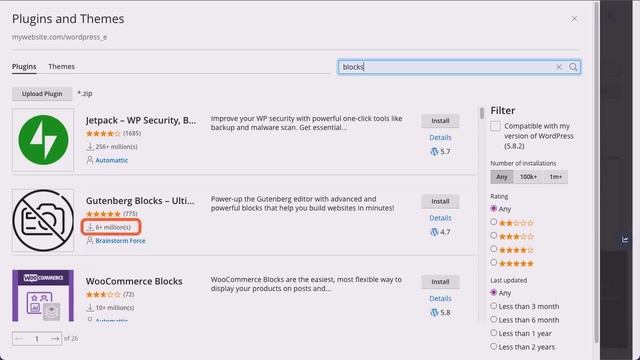Open Details for Gutenberg Blocks
Viewport: 640px width, 360px height.
(440, 218)
